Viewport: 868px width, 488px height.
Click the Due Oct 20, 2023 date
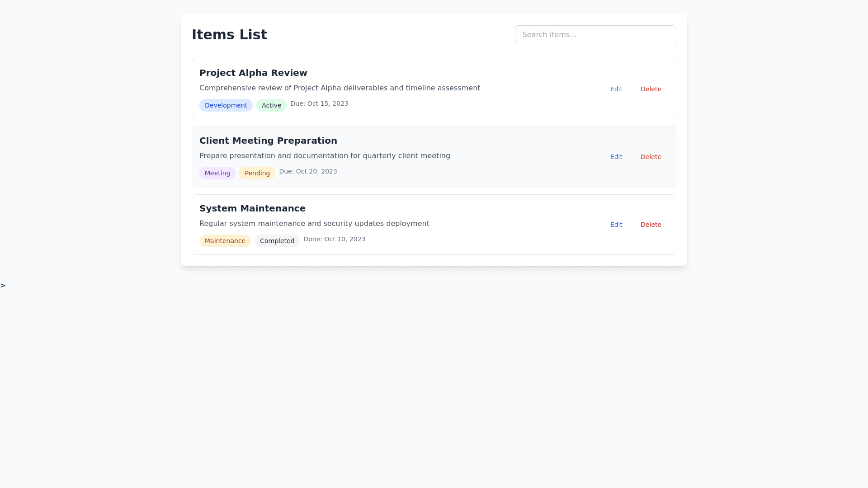(x=308, y=171)
